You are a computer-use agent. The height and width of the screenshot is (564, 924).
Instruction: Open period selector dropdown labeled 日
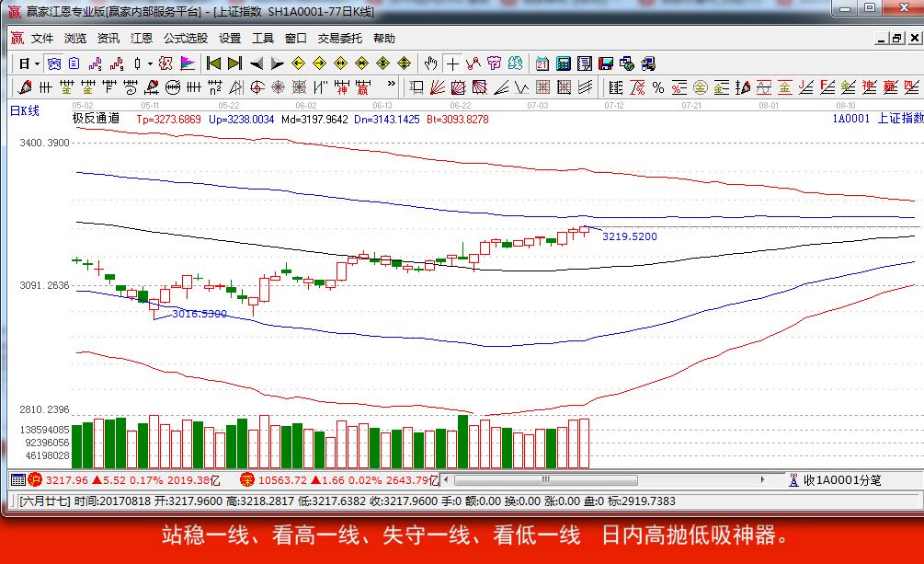pyautogui.click(x=29, y=63)
